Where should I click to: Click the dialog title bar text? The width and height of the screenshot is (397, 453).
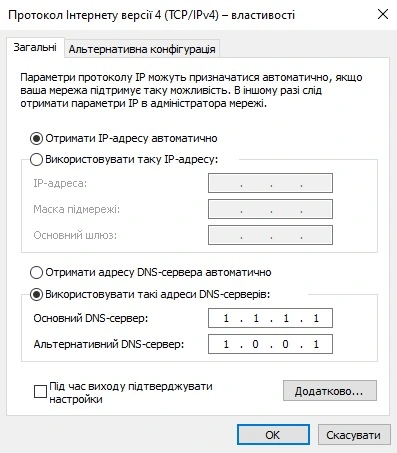[x=151, y=15]
